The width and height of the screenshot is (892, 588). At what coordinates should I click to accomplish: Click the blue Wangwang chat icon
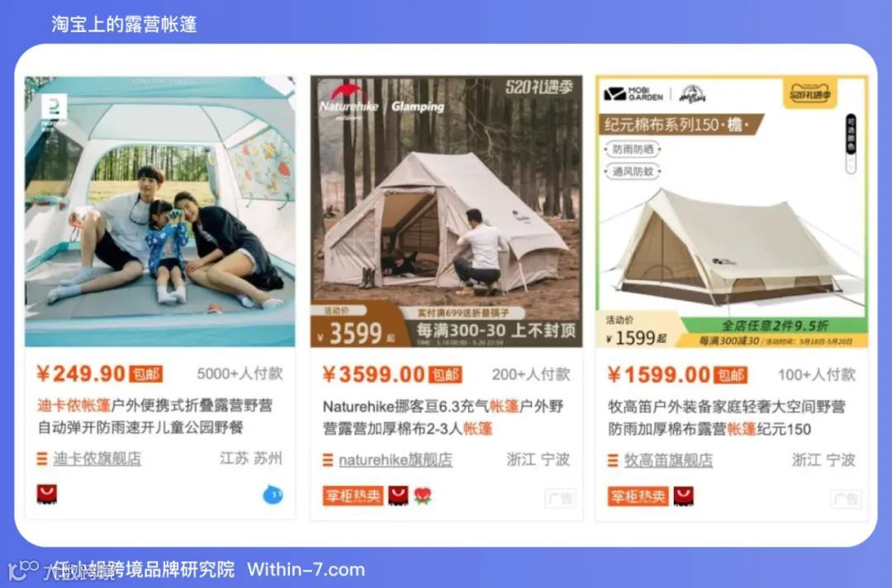coord(273,494)
